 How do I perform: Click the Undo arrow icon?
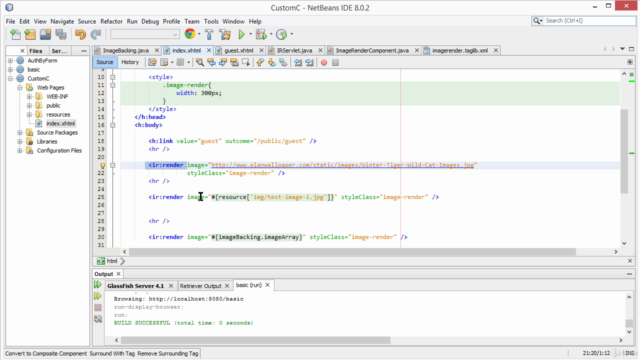tap(80, 35)
